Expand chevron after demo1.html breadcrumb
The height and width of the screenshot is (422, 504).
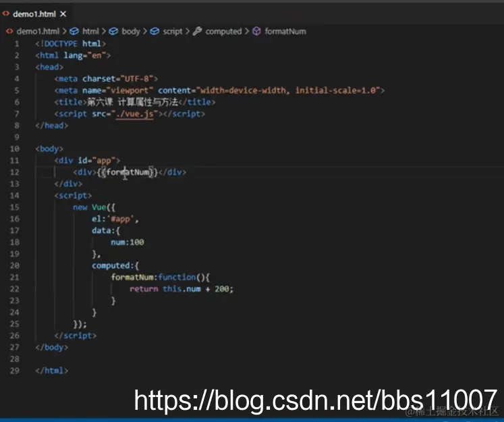(65, 31)
